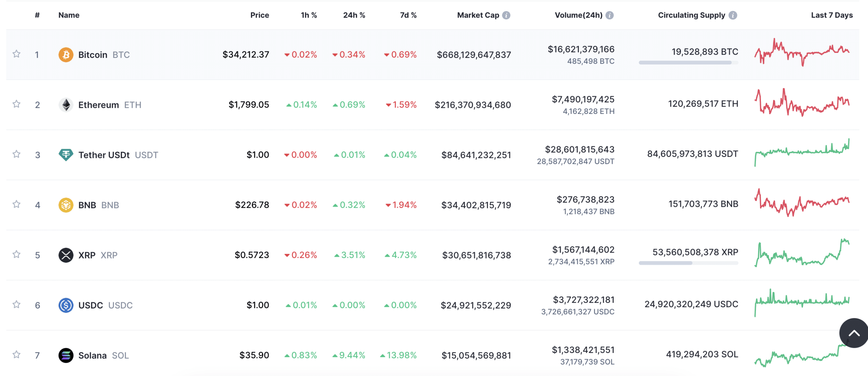Click Solana 7d change 13.98%

[x=398, y=355]
